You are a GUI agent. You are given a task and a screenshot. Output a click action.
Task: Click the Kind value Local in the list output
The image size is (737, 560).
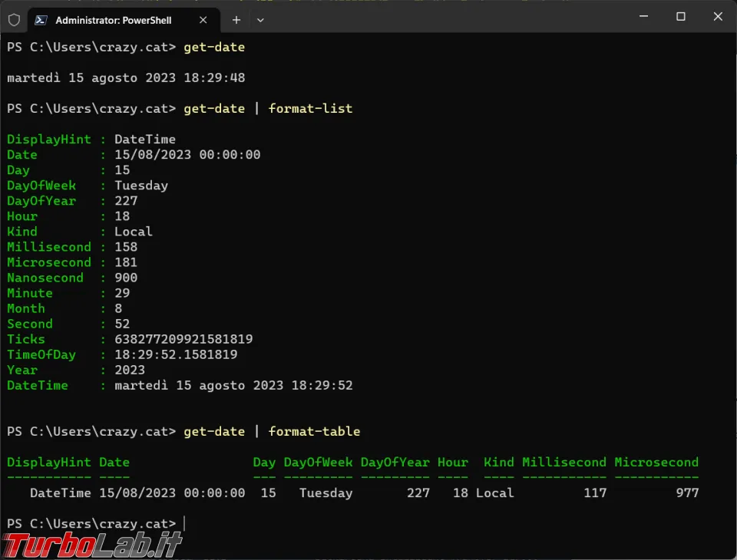click(x=134, y=232)
